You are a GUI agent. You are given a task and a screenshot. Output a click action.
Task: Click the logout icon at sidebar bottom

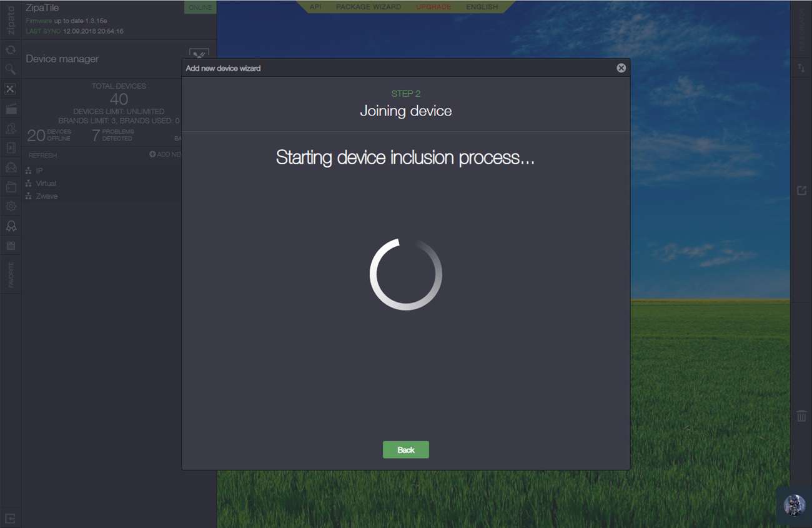coord(11,518)
